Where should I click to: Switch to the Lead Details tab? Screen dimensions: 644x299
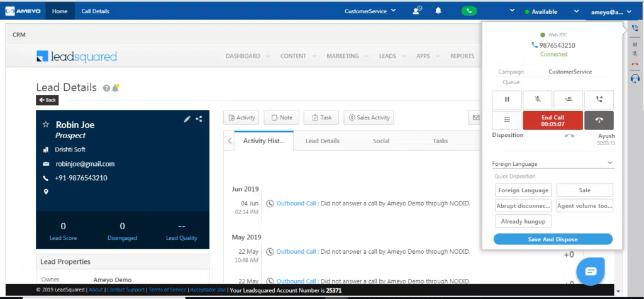pyautogui.click(x=322, y=141)
